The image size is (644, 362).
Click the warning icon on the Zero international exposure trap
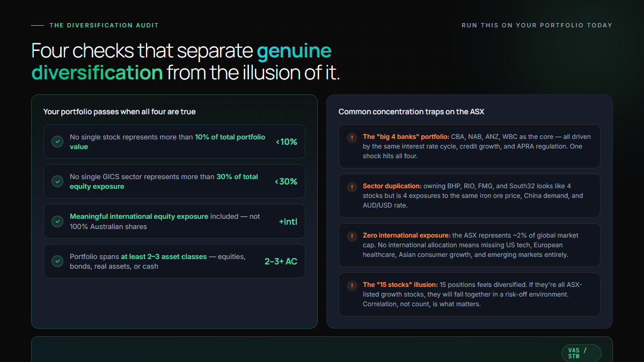(352, 236)
